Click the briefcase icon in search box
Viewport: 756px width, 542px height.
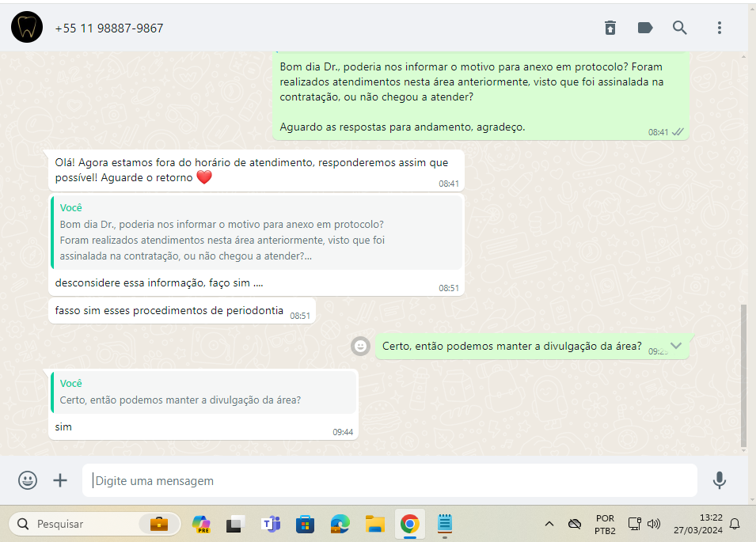(158, 524)
